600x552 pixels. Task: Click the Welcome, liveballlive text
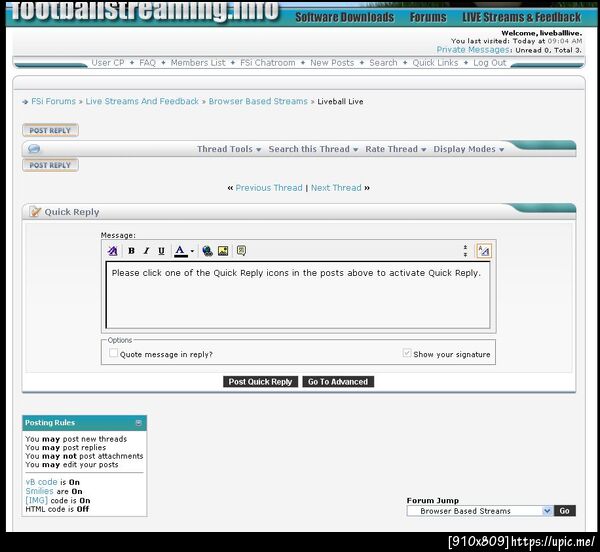point(541,33)
